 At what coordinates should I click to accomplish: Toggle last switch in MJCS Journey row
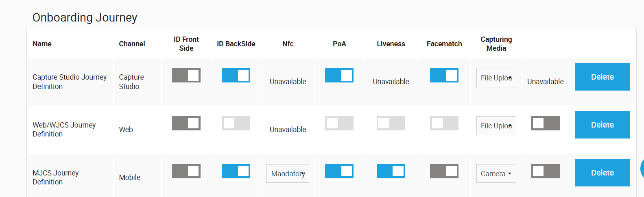pos(546,171)
